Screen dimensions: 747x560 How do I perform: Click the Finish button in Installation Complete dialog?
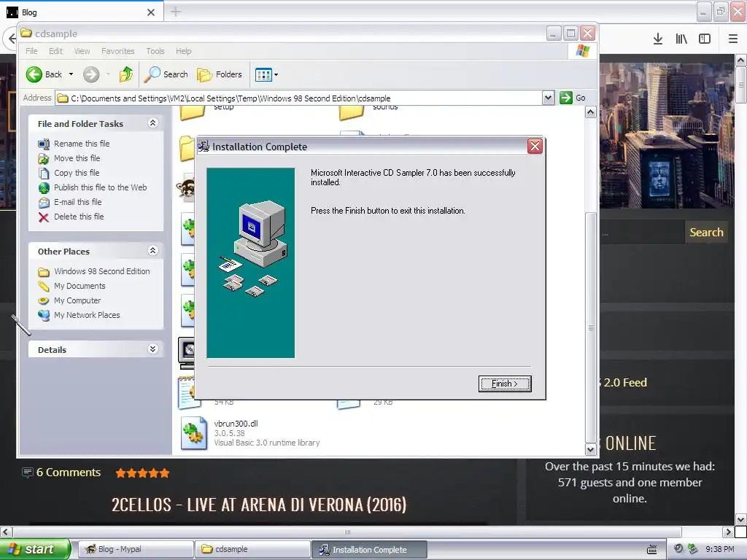505,384
